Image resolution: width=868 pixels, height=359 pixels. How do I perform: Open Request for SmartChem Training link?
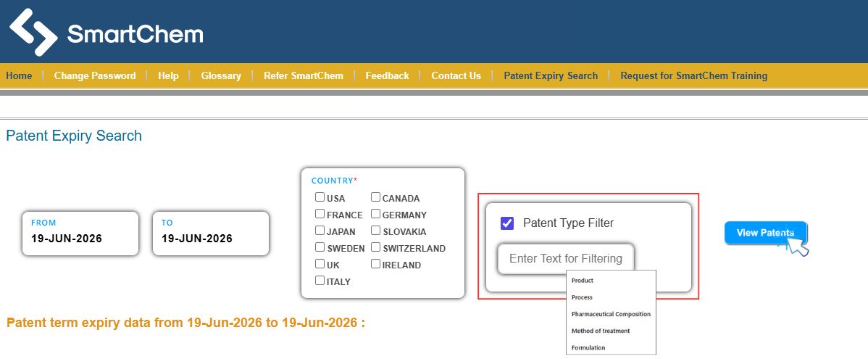click(693, 76)
